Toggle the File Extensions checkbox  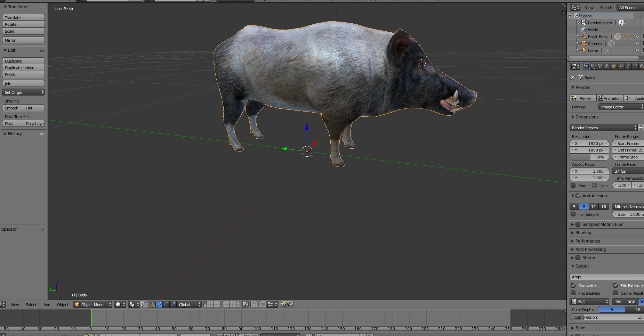pos(615,285)
